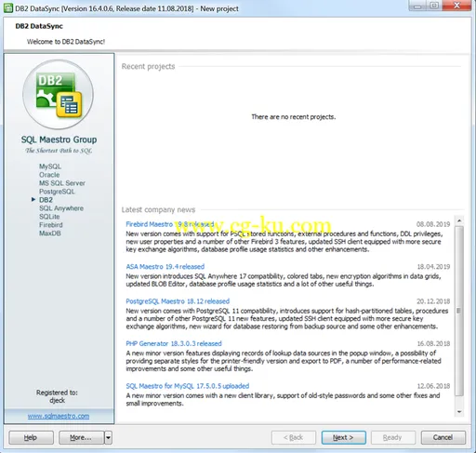Click the 12.06.2018 news date

click(x=433, y=386)
